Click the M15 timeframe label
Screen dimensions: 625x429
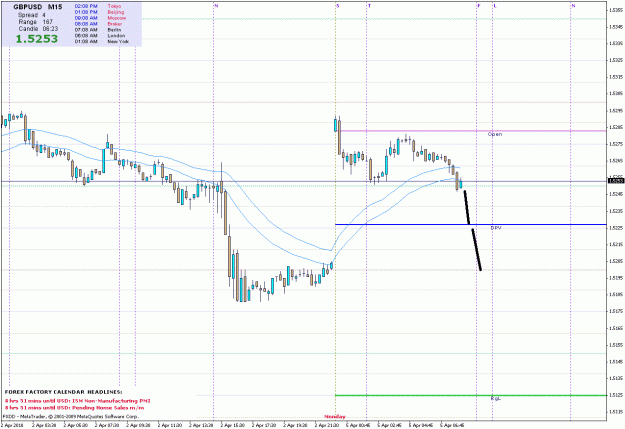[x=55, y=7]
